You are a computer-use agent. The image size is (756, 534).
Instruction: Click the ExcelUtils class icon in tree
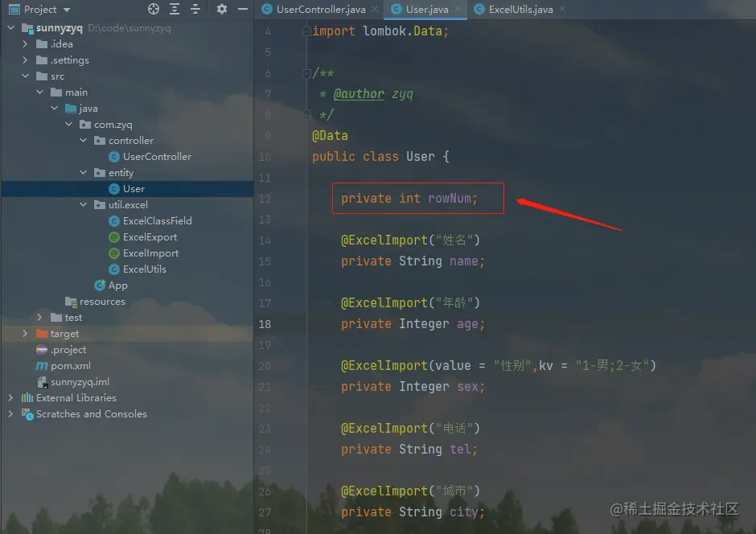pos(113,269)
